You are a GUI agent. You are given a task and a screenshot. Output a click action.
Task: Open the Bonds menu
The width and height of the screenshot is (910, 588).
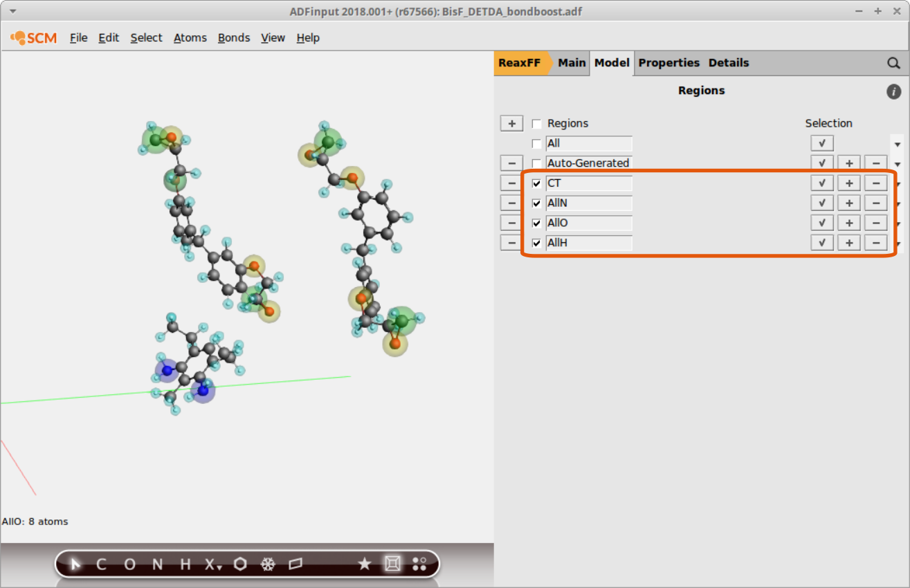click(234, 38)
